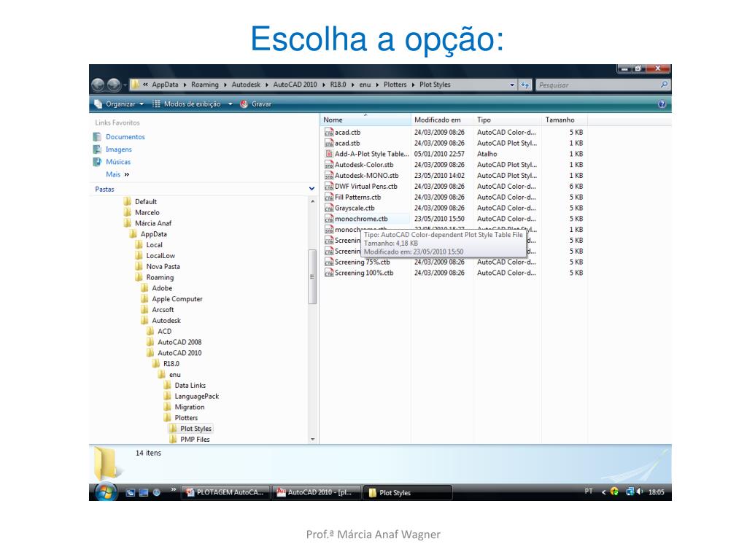
Task: Select the acad.ctb file icon
Action: coord(329,133)
